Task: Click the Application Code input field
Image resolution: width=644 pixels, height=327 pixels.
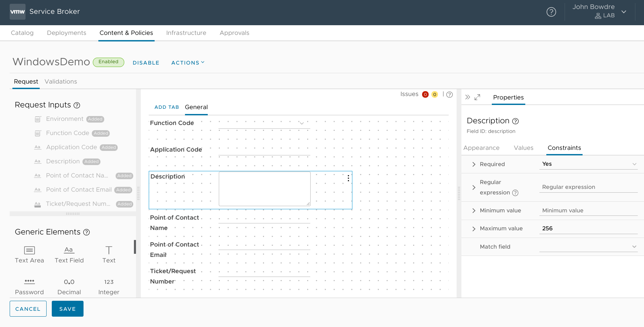Action: 264,150
